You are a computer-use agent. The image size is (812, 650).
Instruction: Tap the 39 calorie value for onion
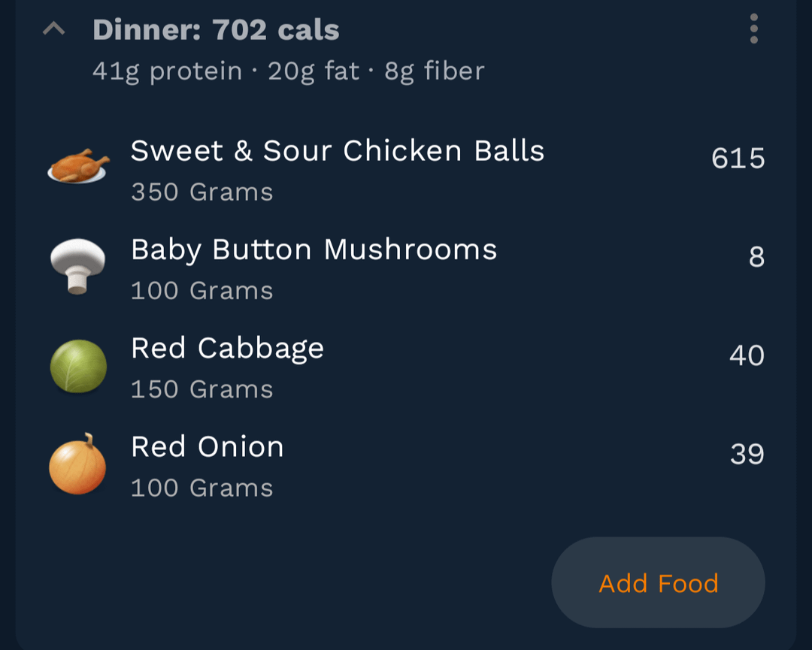pyautogui.click(x=747, y=454)
